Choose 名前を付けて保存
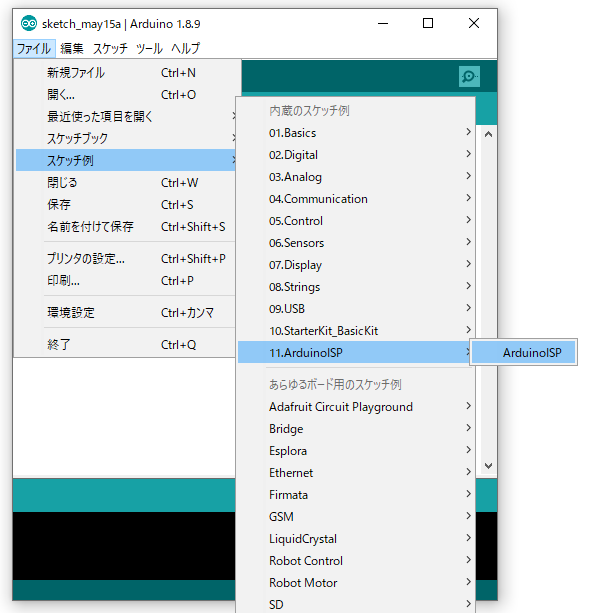The height and width of the screenshot is (613, 598). click(x=125, y=227)
